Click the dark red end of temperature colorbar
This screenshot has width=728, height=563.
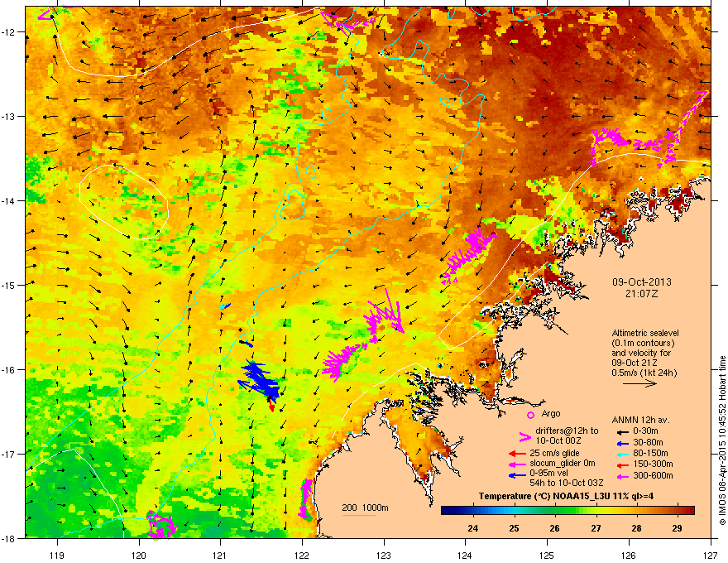coord(689,511)
